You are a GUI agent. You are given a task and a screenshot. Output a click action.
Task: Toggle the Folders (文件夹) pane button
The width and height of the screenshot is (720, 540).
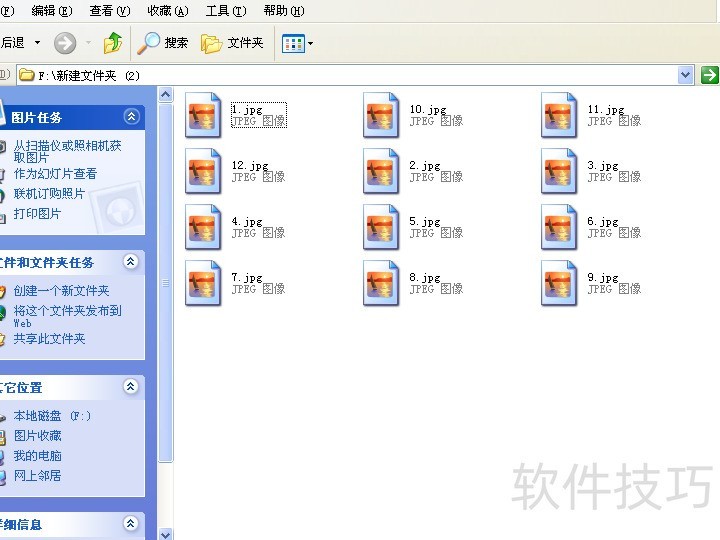(233, 43)
